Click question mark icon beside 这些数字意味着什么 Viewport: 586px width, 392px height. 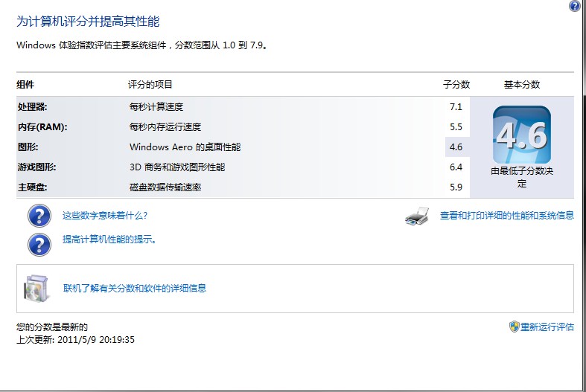click(39, 216)
